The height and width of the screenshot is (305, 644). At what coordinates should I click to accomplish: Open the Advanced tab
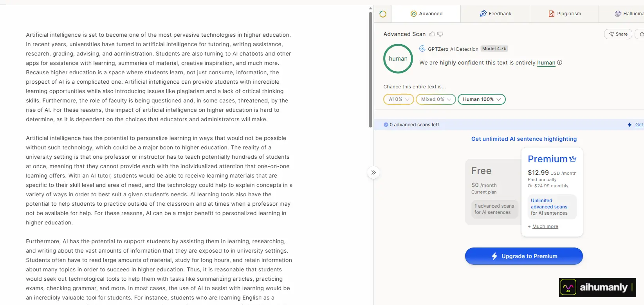point(426,14)
